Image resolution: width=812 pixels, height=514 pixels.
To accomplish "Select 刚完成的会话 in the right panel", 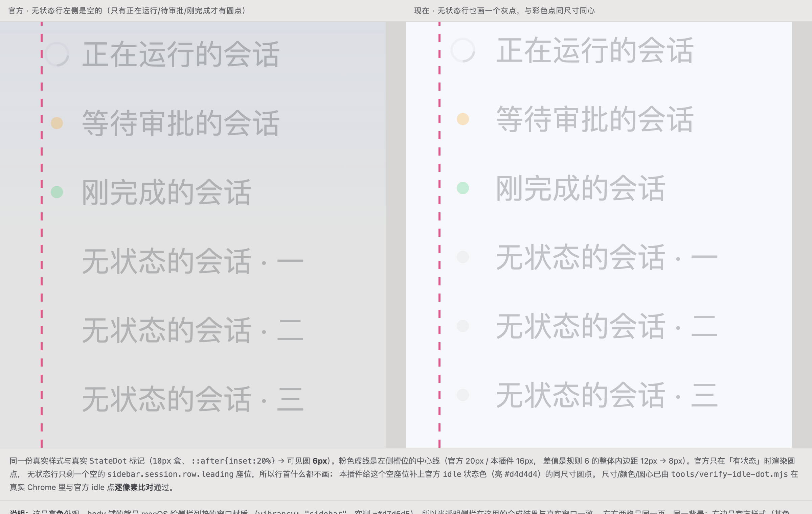I will [x=581, y=188].
